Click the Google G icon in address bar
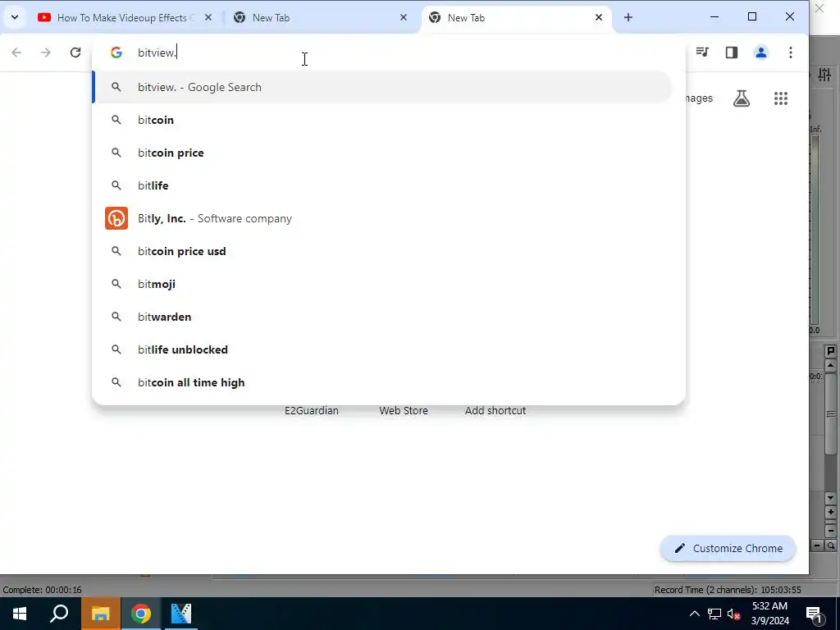 (x=116, y=52)
